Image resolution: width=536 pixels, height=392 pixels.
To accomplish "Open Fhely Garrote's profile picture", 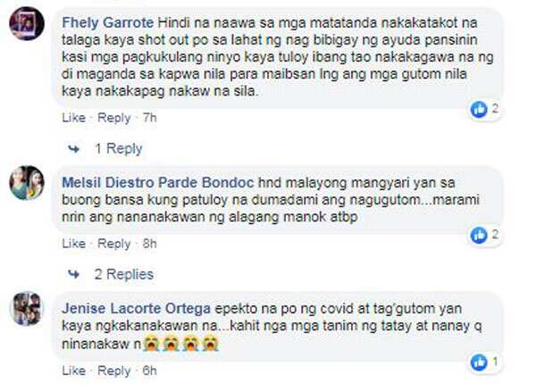I will [x=27, y=23].
